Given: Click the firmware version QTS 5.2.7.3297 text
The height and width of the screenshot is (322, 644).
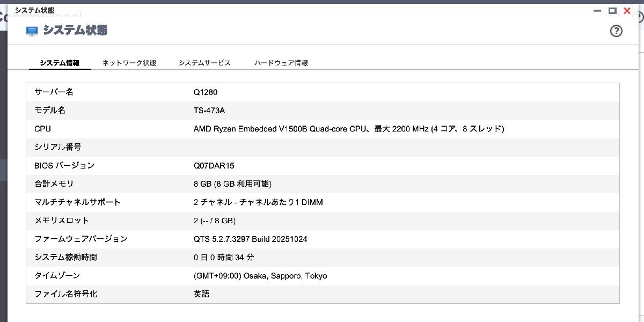Looking at the screenshot, I should coord(250,239).
